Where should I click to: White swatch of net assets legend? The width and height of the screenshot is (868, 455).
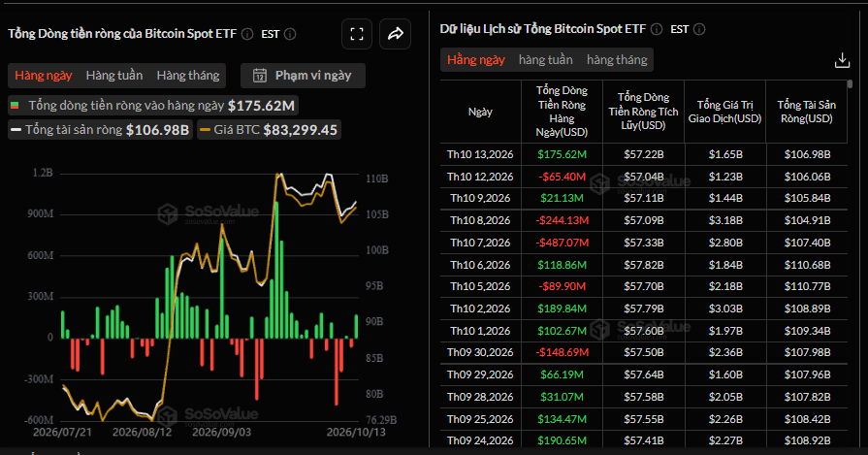pyautogui.click(x=16, y=130)
